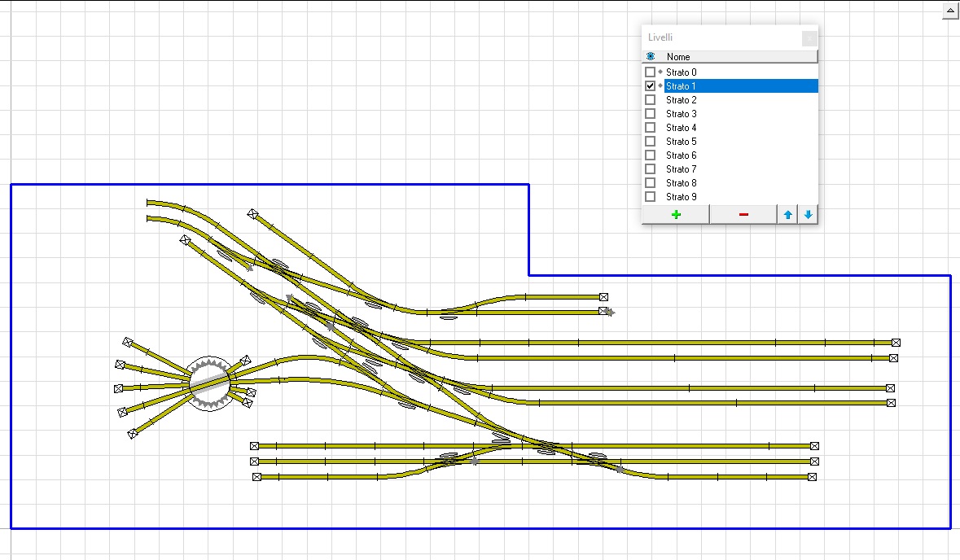Image resolution: width=960 pixels, height=560 pixels.
Task: Choose the Strato 7 layer entry
Action: click(682, 169)
